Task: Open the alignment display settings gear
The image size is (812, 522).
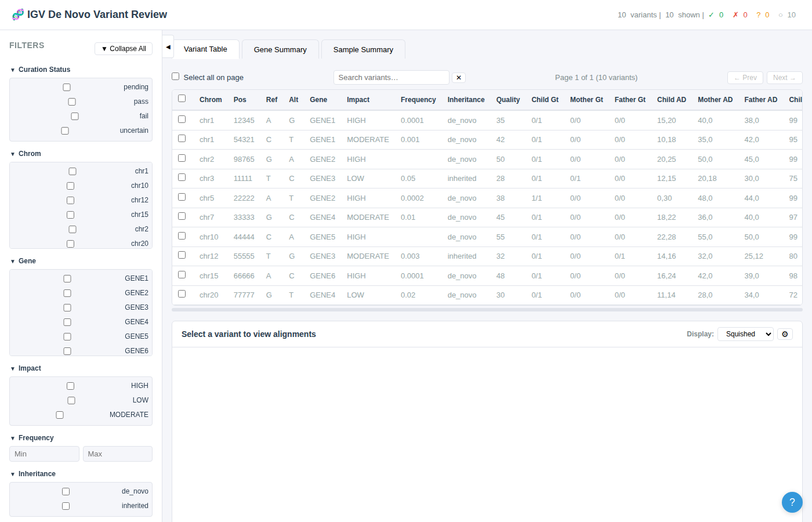Action: pyautogui.click(x=785, y=334)
